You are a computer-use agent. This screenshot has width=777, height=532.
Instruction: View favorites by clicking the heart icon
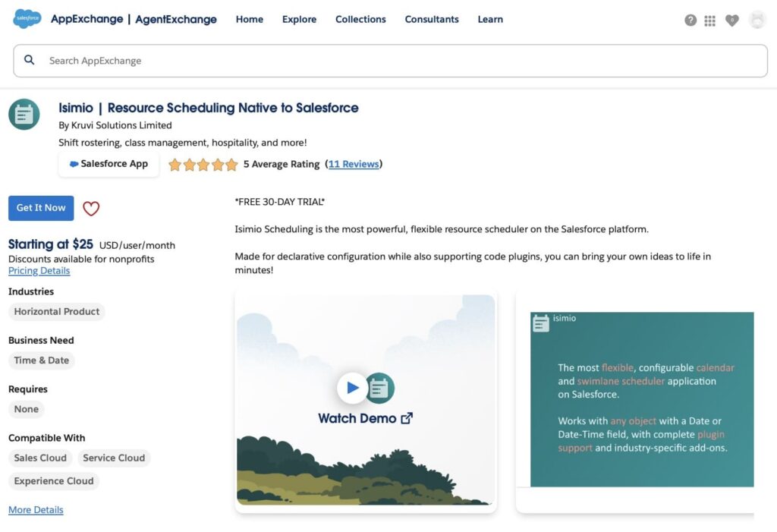click(731, 20)
